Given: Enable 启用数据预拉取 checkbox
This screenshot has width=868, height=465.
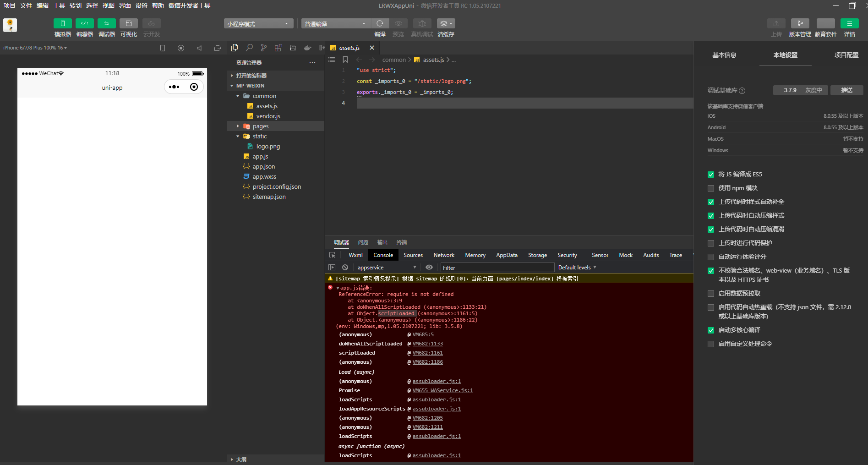Looking at the screenshot, I should pos(711,294).
